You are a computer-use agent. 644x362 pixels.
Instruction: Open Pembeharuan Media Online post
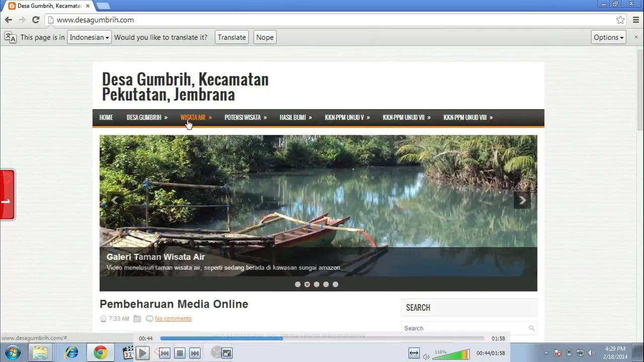(174, 304)
